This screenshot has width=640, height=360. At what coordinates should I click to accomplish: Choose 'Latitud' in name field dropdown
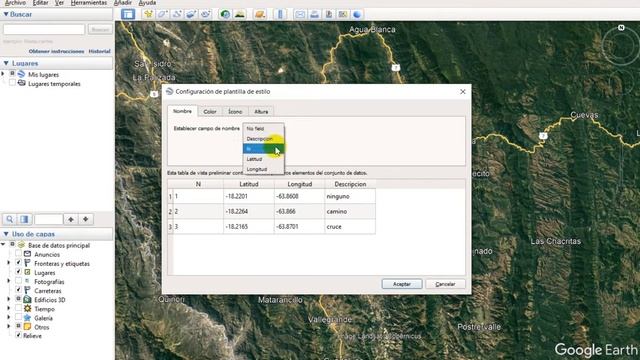coord(263,159)
